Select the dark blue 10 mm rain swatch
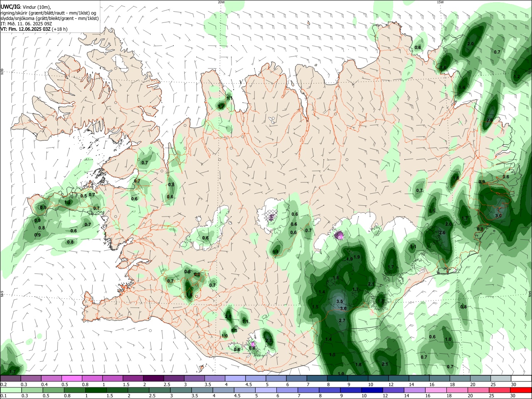532x399 pixels. tap(372, 390)
